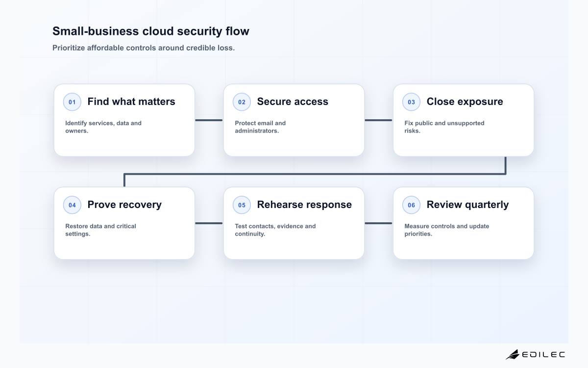The image size is (588, 368).
Task: Select the "Close exposure" heading
Action: click(465, 102)
